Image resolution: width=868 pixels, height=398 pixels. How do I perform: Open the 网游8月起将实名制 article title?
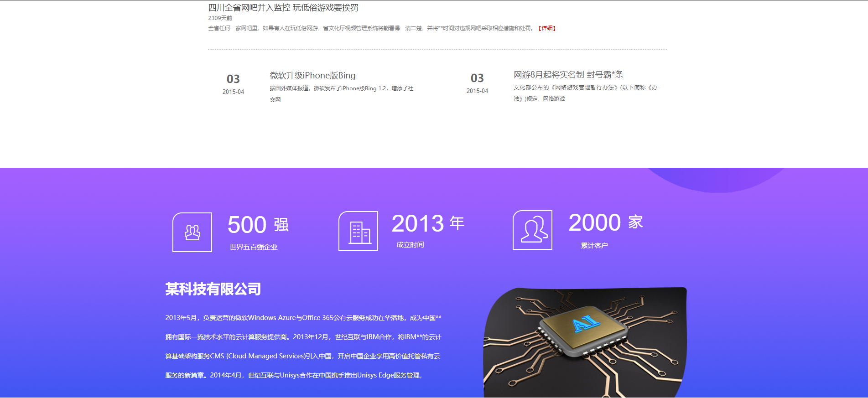coord(568,75)
